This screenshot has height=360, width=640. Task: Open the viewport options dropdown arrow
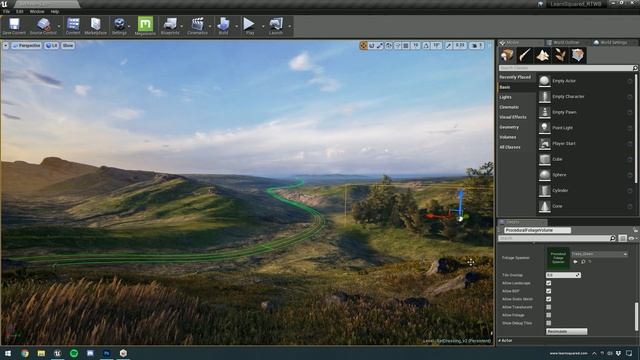pos(6,45)
